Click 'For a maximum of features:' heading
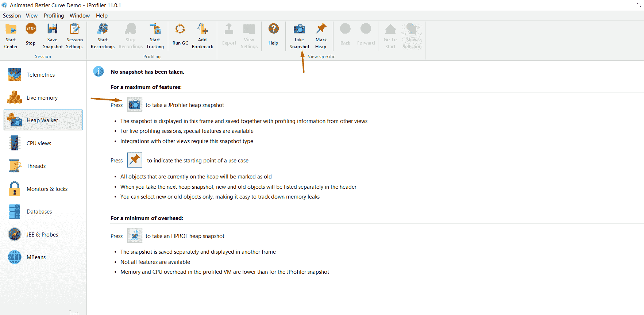The height and width of the screenshot is (315, 644). click(146, 87)
